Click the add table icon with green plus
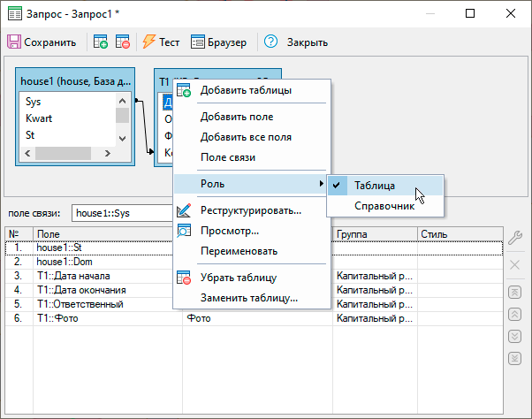The height and width of the screenshot is (419, 532). pyautogui.click(x=100, y=42)
